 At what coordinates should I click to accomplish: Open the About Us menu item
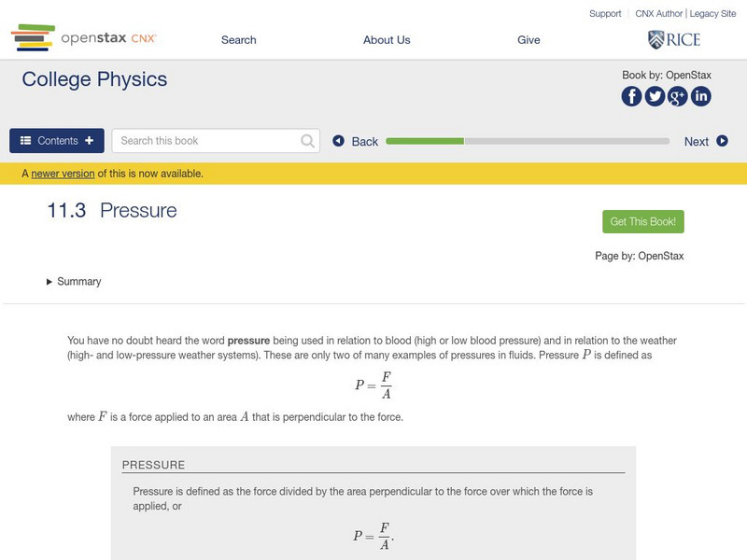(387, 40)
